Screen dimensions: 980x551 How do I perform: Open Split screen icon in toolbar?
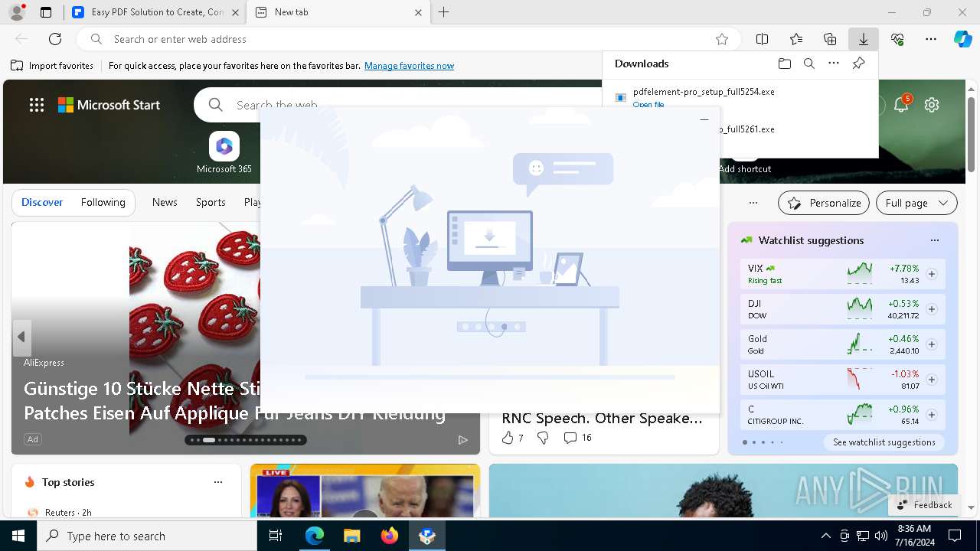[x=763, y=39]
